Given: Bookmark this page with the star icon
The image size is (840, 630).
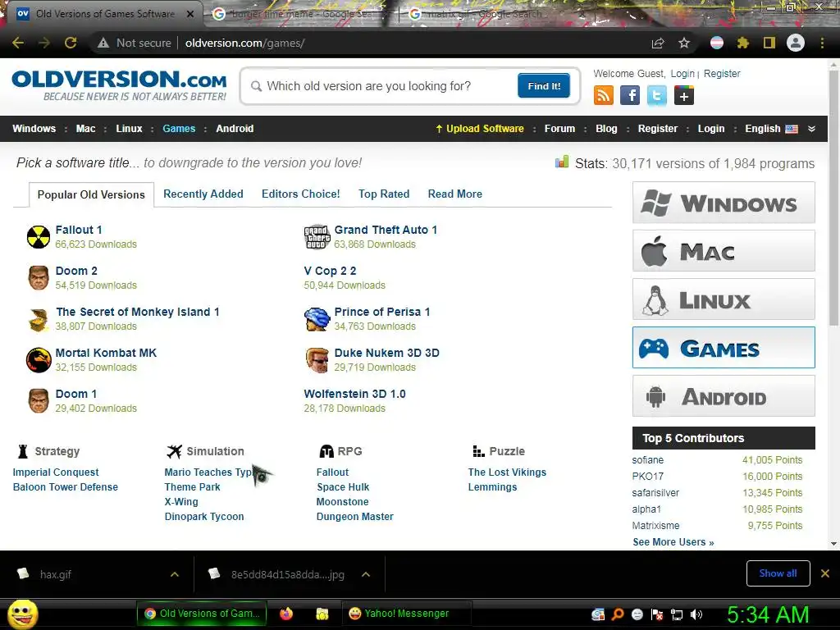Looking at the screenshot, I should [x=684, y=43].
